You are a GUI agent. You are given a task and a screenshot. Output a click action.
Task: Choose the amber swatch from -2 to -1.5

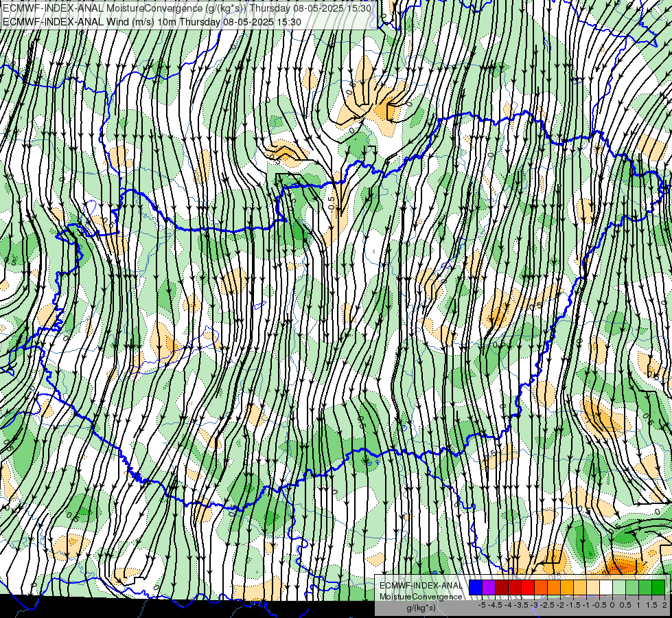pos(567,588)
